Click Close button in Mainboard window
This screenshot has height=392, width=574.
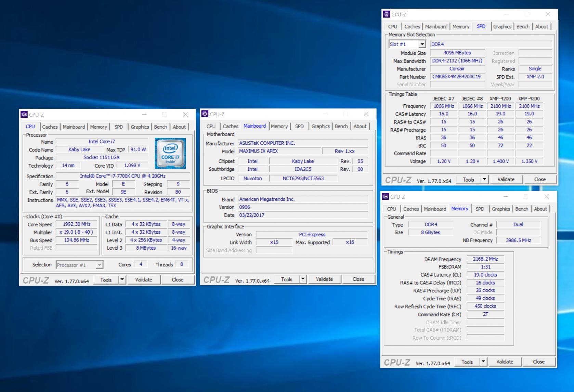tap(358, 279)
